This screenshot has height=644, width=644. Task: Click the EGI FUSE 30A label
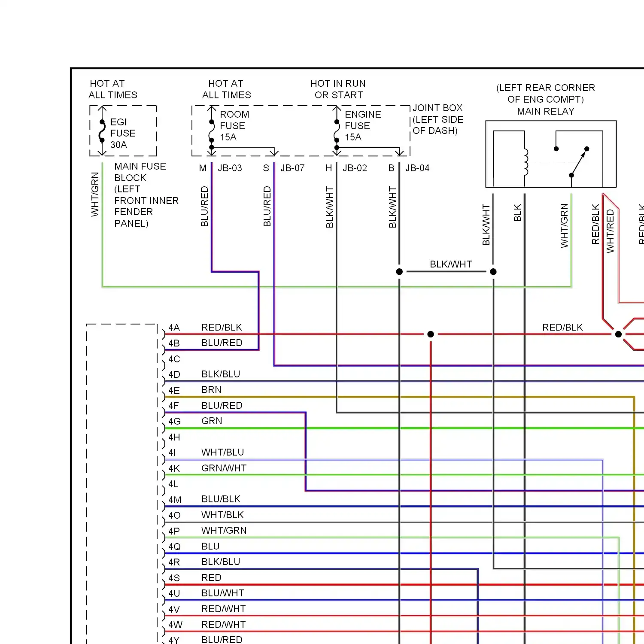(123, 133)
